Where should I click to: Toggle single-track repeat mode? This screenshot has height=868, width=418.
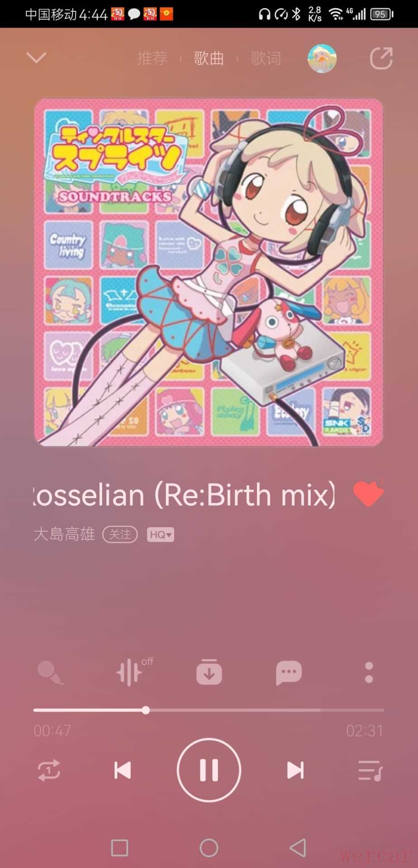pyautogui.click(x=49, y=770)
